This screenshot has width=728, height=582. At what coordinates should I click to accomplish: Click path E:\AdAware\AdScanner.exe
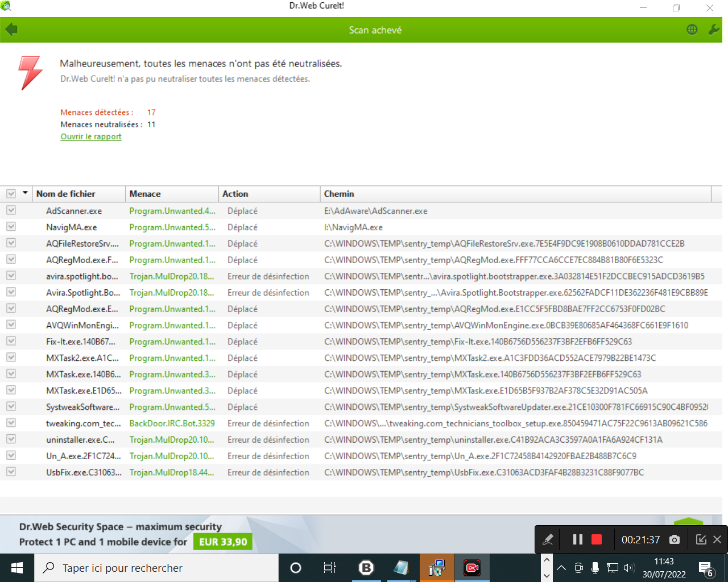[375, 211]
